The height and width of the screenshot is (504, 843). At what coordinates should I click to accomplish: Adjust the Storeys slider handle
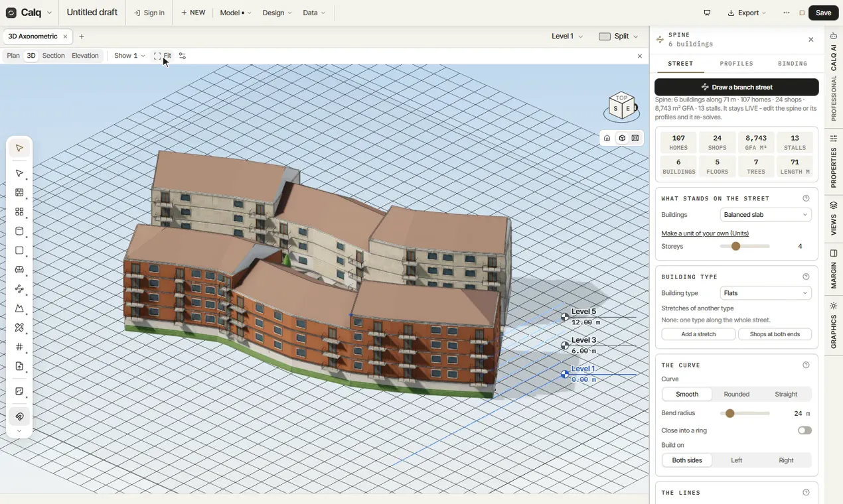tap(735, 246)
